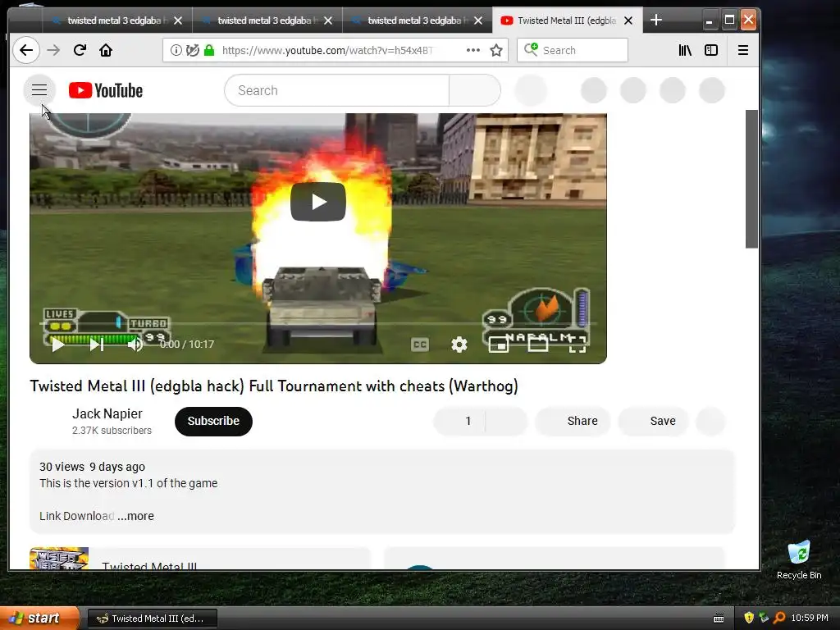
Task: Subscribe to Jack Napier channel
Action: (x=213, y=421)
